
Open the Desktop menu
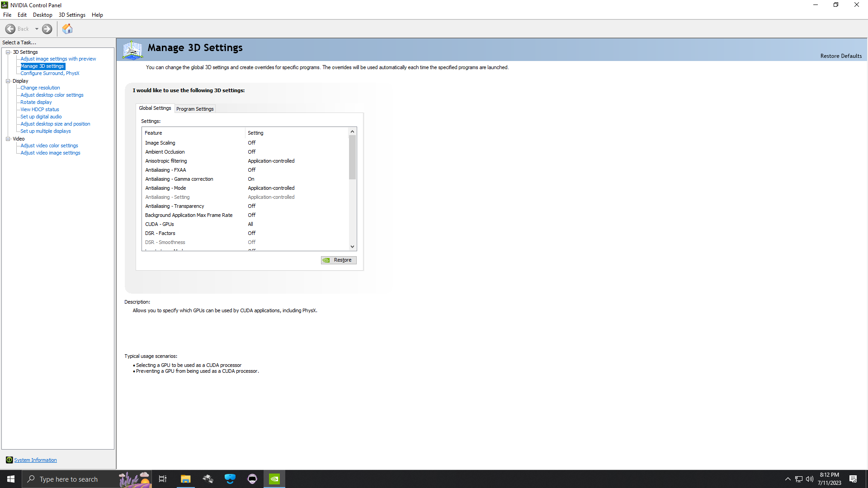point(42,15)
